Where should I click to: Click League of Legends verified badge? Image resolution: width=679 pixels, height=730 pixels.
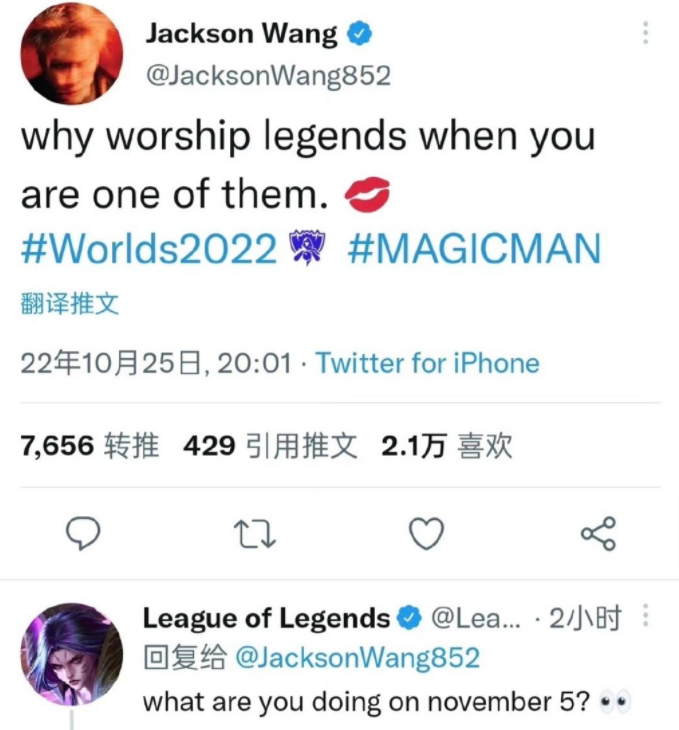pos(409,618)
